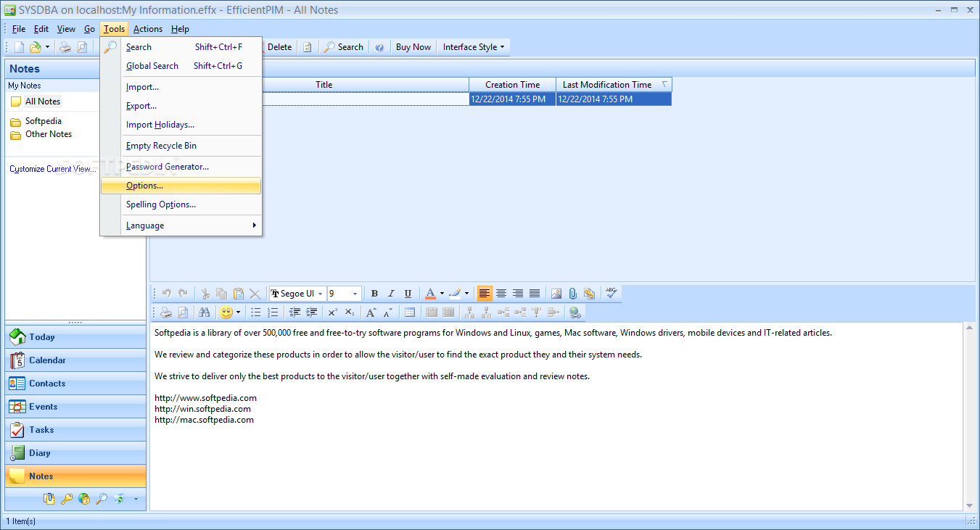Open the font name dropdown Segoe UI
Image resolution: width=980 pixels, height=530 pixels.
(x=320, y=294)
